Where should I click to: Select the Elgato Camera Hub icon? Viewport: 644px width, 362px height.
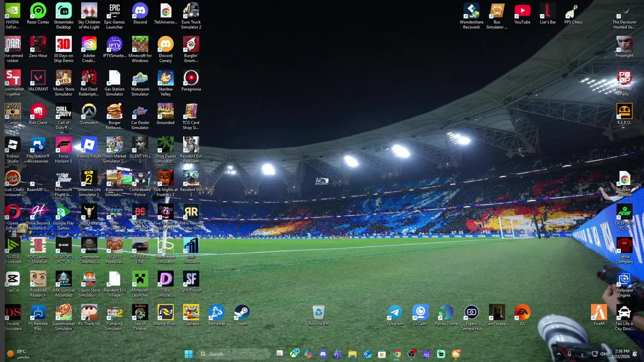coord(471,318)
